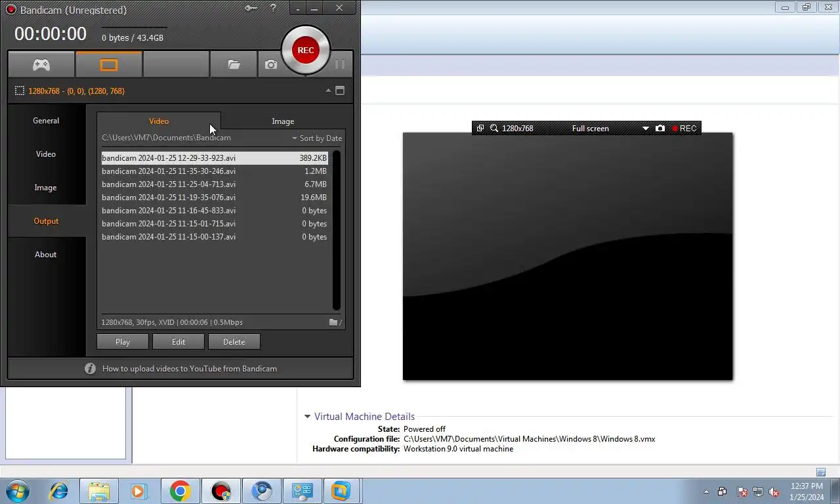Image resolution: width=840 pixels, height=504 pixels.
Task: Take a screenshot with Bandicam camera icon
Action: pyautogui.click(x=270, y=64)
